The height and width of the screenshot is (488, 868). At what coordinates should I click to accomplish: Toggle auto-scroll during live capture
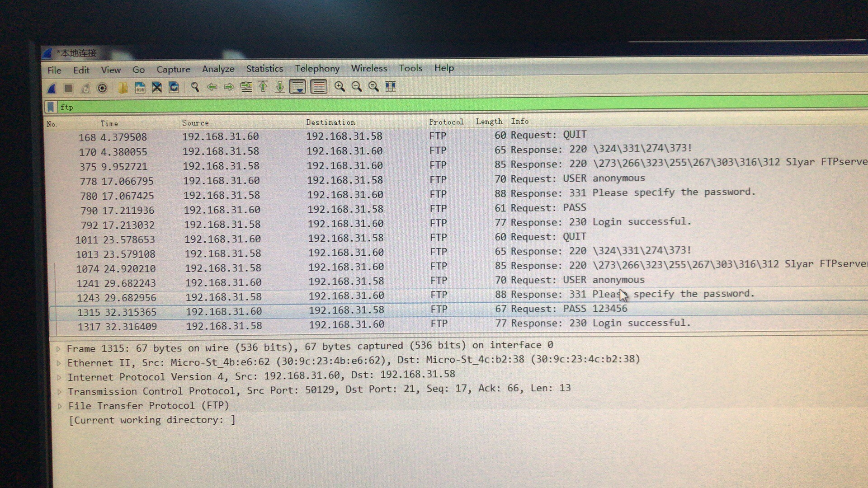pos(297,87)
